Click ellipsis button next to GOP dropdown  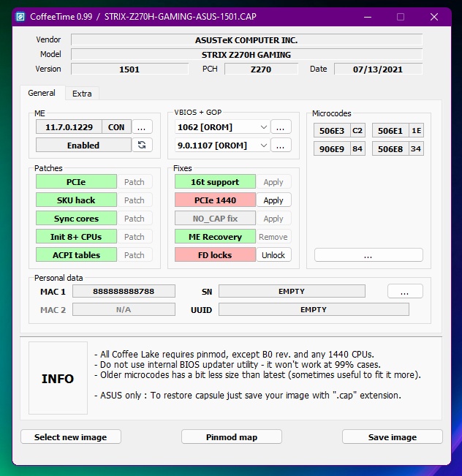[x=281, y=145]
